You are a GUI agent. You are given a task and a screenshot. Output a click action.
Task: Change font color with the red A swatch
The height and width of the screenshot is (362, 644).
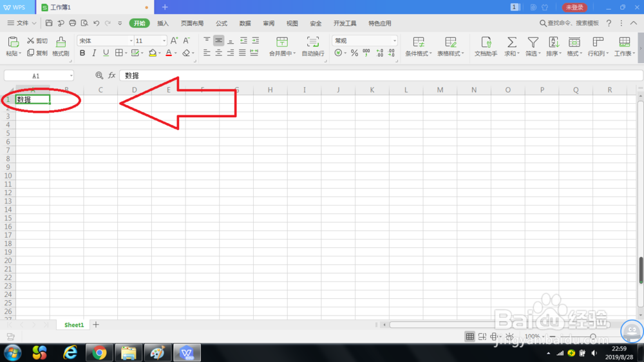tap(169, 53)
